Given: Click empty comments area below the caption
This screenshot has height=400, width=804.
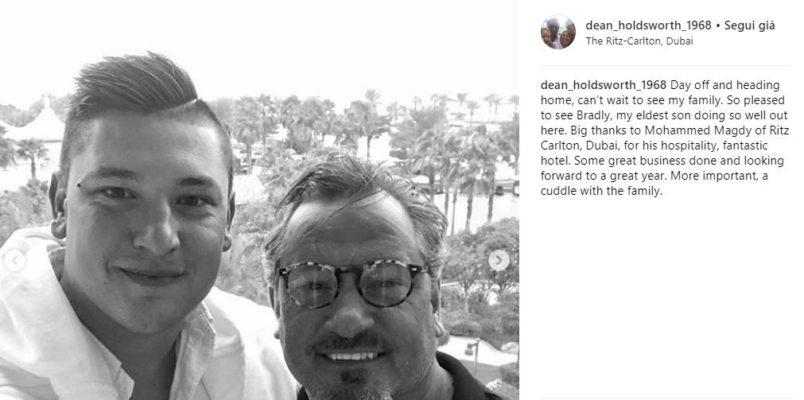Looking at the screenshot, I should (x=666, y=297).
